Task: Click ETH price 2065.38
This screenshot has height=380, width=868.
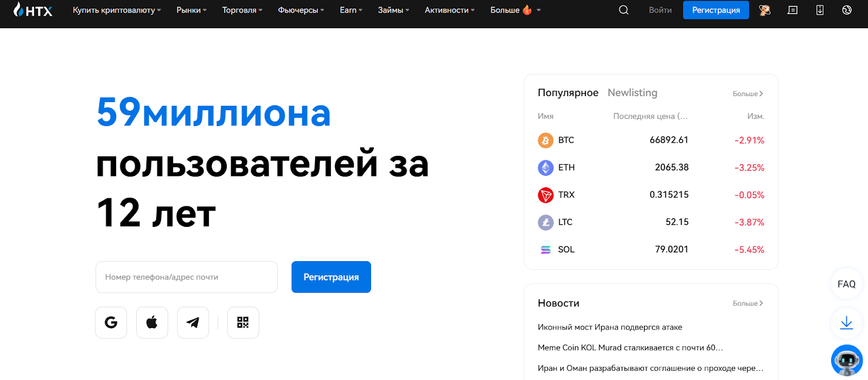Action: (x=672, y=167)
